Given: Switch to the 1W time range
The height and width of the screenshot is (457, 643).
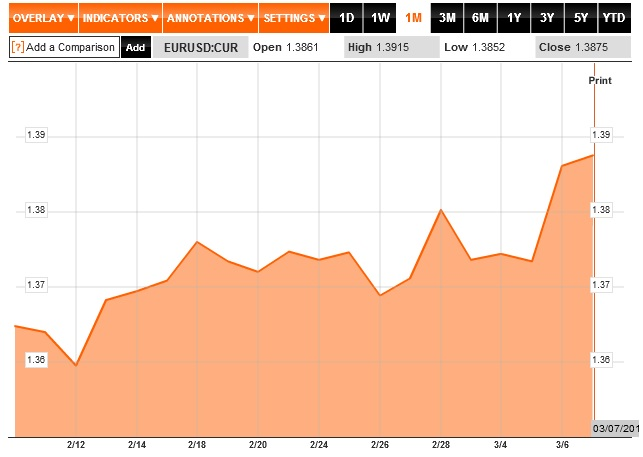Looking at the screenshot, I should point(380,18).
